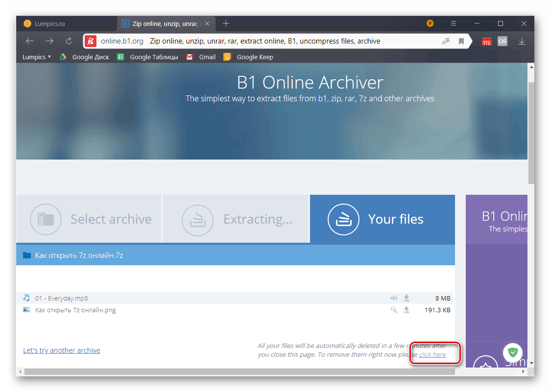Toggle the green shield widget at bottom right

[x=512, y=352]
